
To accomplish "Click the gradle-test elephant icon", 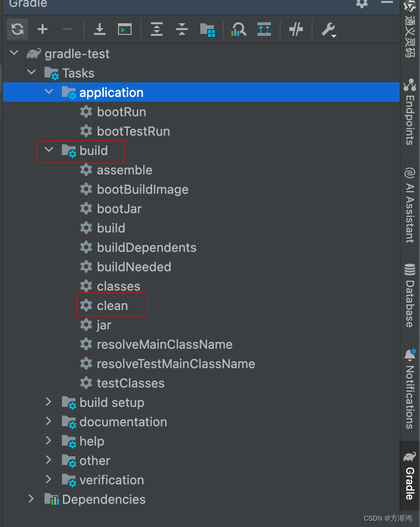I will [x=34, y=53].
